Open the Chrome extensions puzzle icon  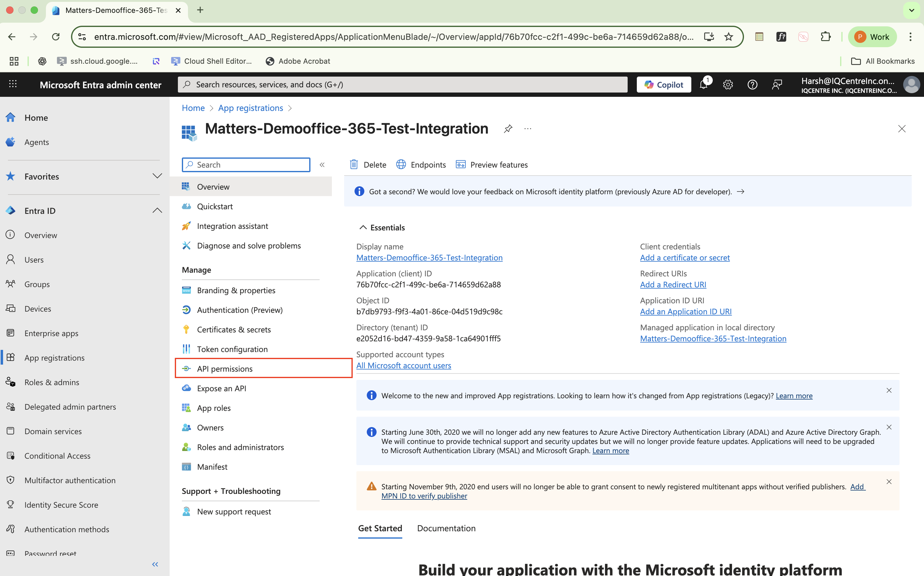(825, 36)
